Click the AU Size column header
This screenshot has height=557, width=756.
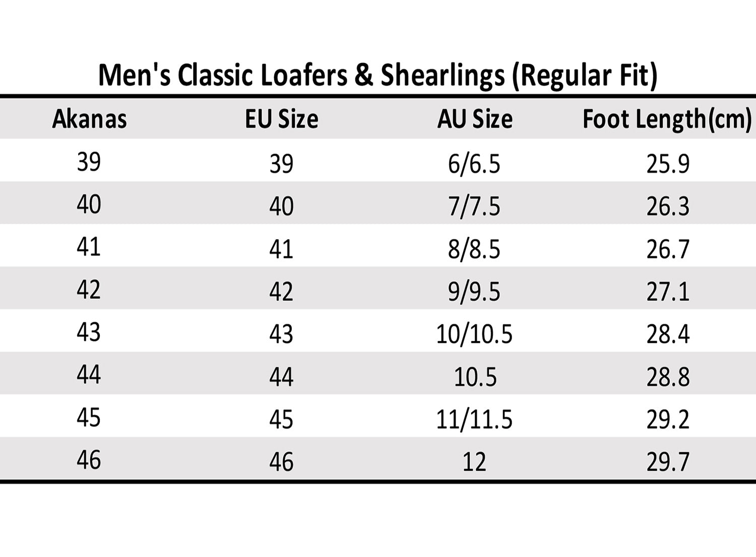(x=475, y=119)
